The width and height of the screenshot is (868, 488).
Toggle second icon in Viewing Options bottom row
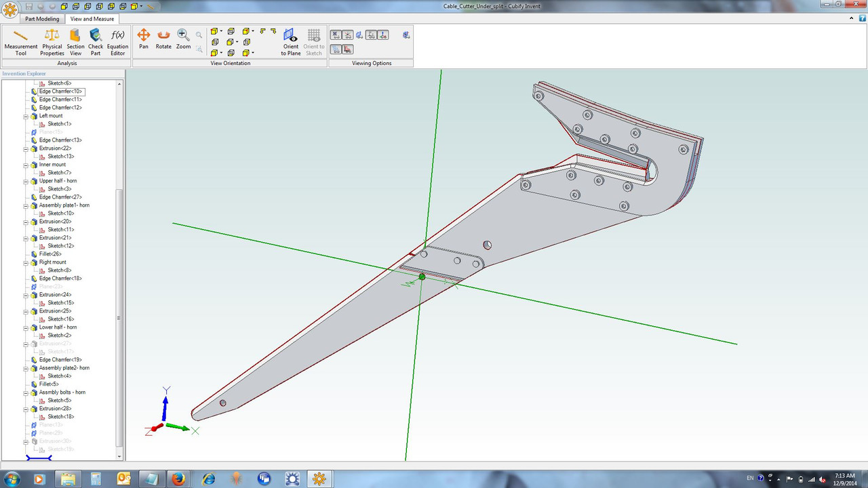click(x=347, y=49)
